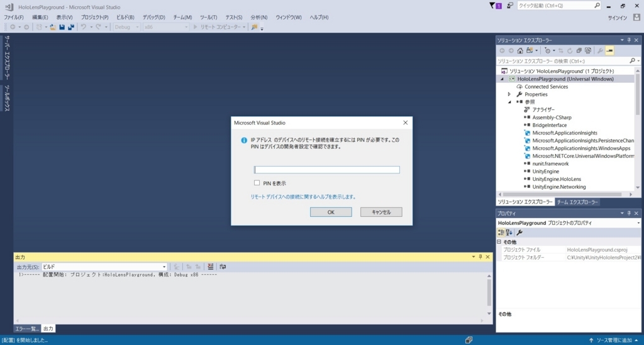Click the notifications flag icon in title bar
Viewport: 644px width, 345px height.
(496, 6)
